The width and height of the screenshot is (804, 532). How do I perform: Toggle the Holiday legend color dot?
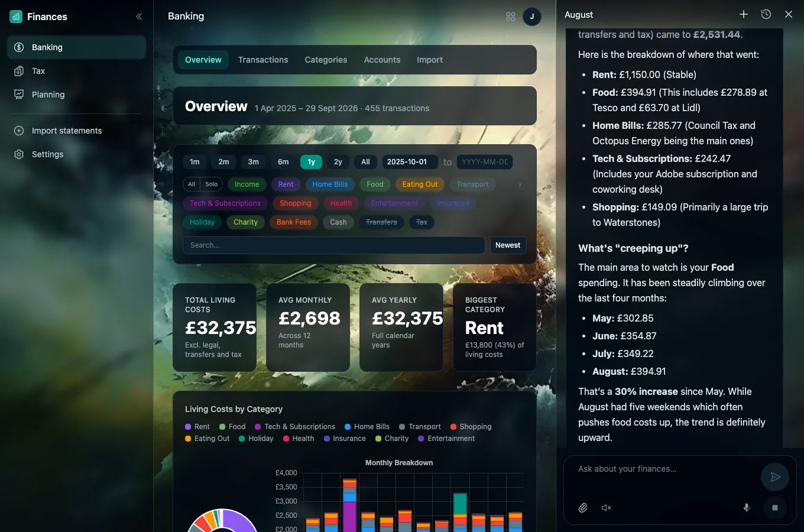click(242, 439)
